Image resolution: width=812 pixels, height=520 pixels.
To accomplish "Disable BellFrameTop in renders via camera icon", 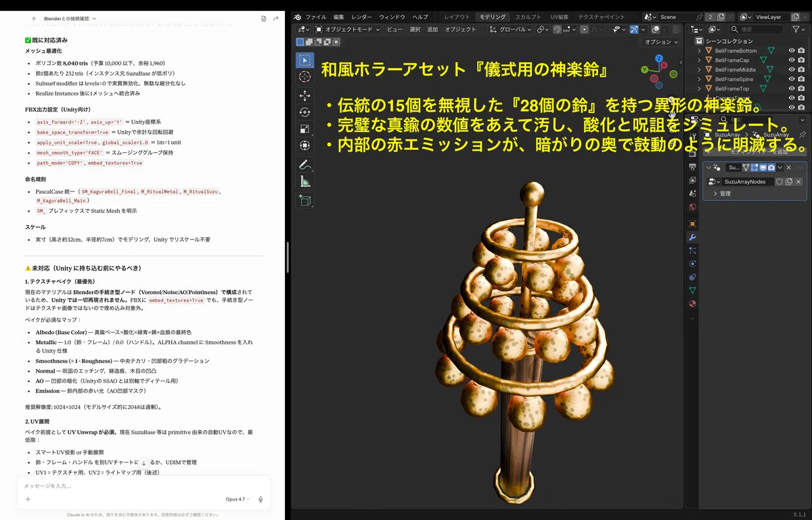I will [x=801, y=89].
